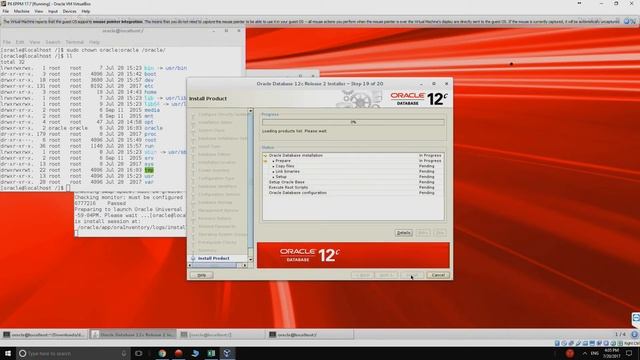This screenshot has height=360, width=640.
Task: Open the Windows Start button
Action: click(x=8, y=353)
